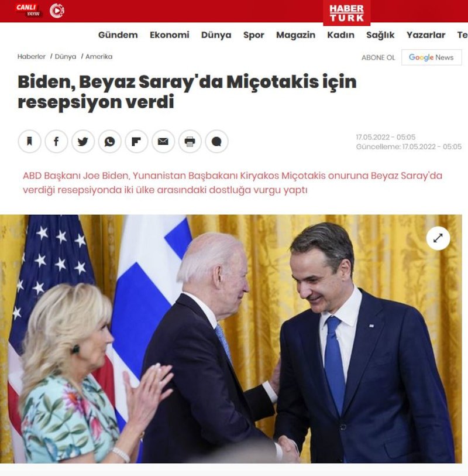Screen dimensions: 468x476
Task: Go to the Habertürk homepage logo
Action: coord(346,13)
